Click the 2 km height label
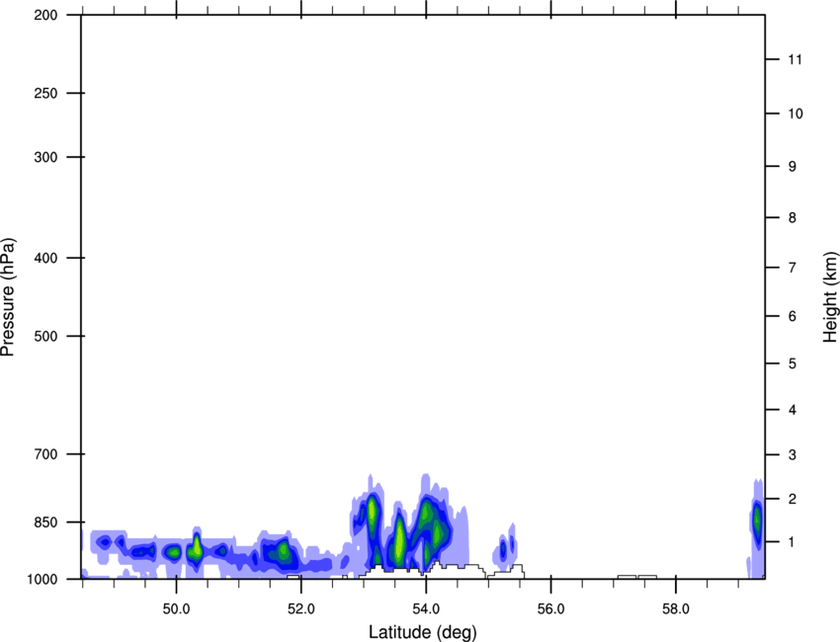The width and height of the screenshot is (840, 642). click(793, 499)
